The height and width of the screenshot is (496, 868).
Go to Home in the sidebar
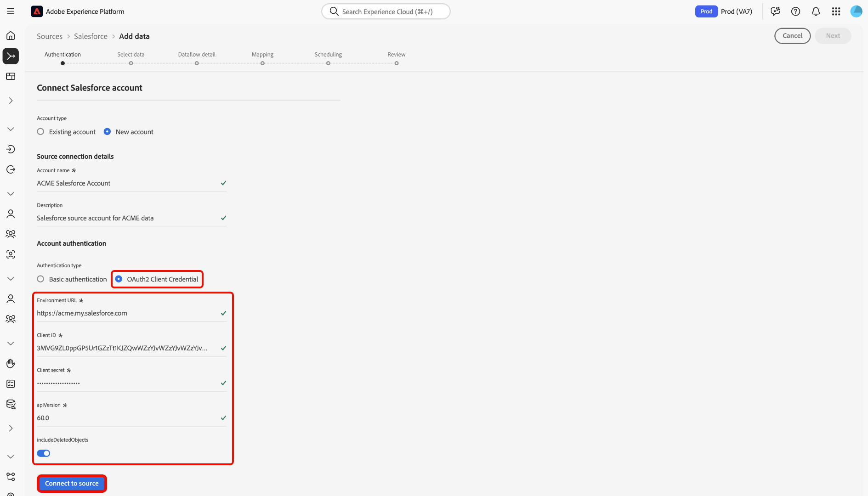[x=11, y=36]
